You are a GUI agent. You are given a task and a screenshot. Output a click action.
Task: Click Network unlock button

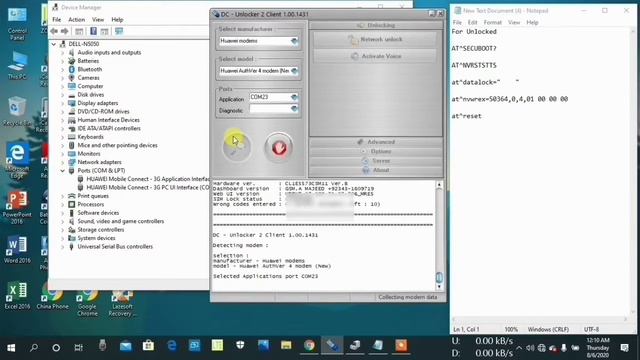[375, 40]
